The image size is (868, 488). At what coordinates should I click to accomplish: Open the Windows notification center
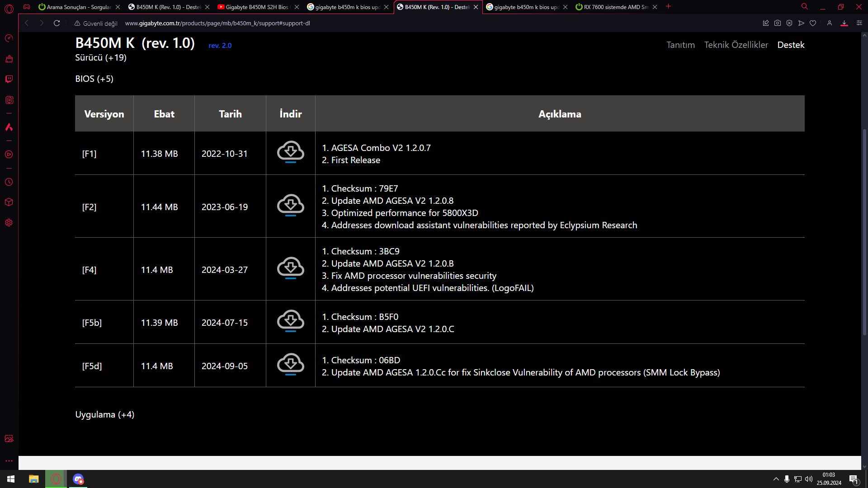(x=854, y=479)
